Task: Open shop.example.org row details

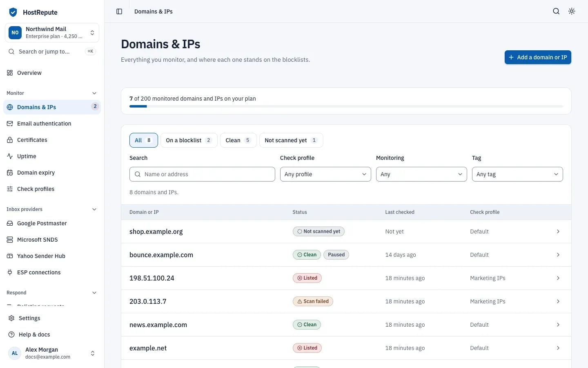Action: point(346,231)
